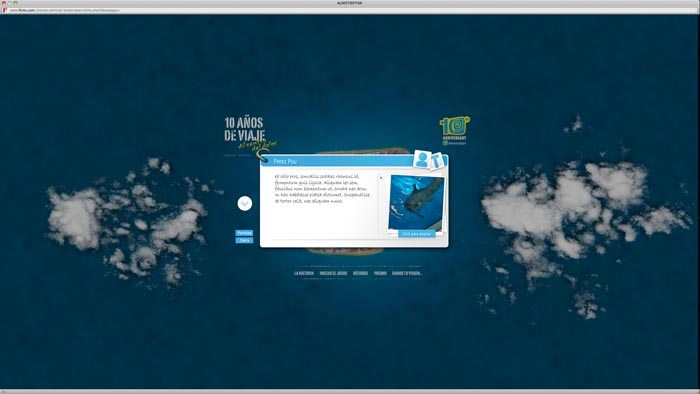Image resolution: width=700 pixels, height=394 pixels.
Task: Click the green maximize window button
Action: pyautogui.click(x=15, y=3)
